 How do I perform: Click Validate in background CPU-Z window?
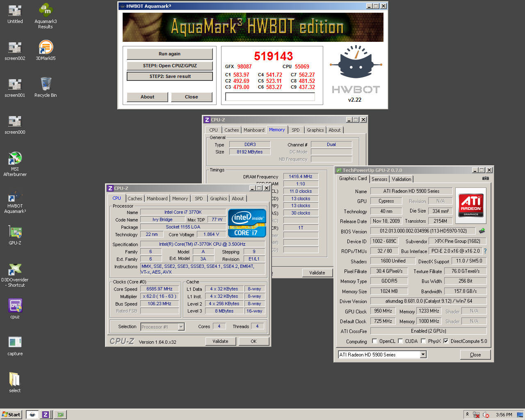[317, 273]
